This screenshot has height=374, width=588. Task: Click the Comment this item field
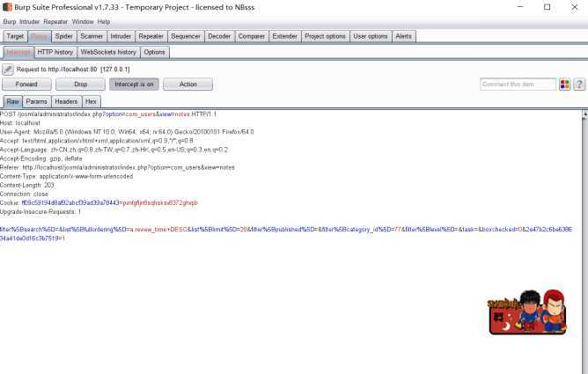click(x=518, y=84)
